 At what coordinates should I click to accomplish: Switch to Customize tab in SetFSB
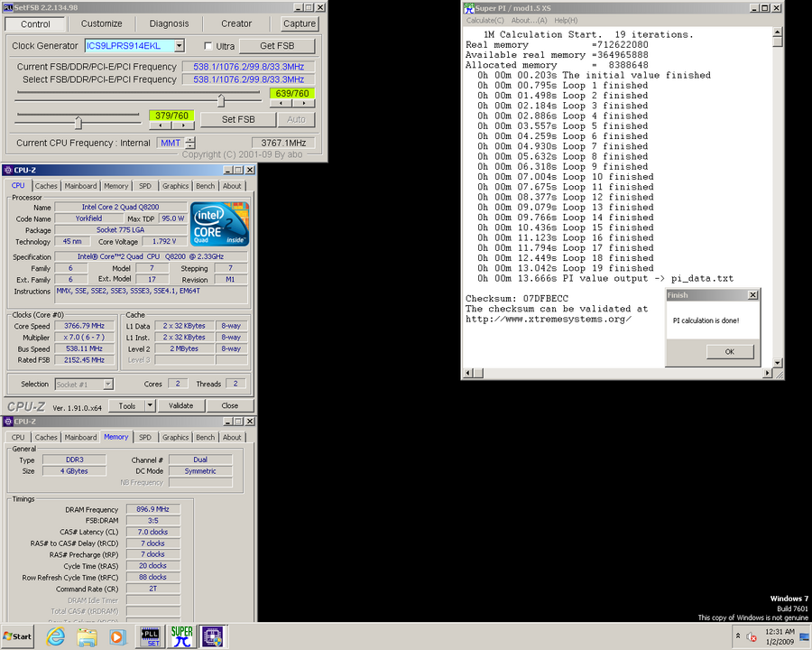tap(101, 23)
